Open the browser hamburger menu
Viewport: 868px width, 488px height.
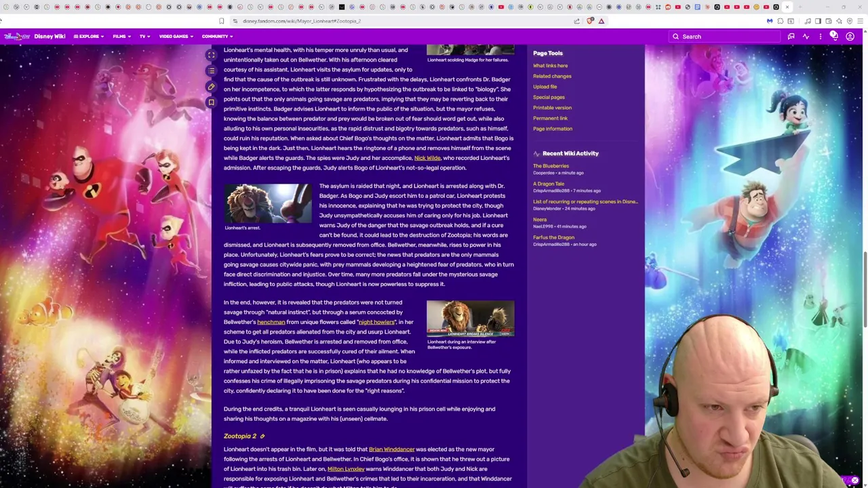pos(860,21)
